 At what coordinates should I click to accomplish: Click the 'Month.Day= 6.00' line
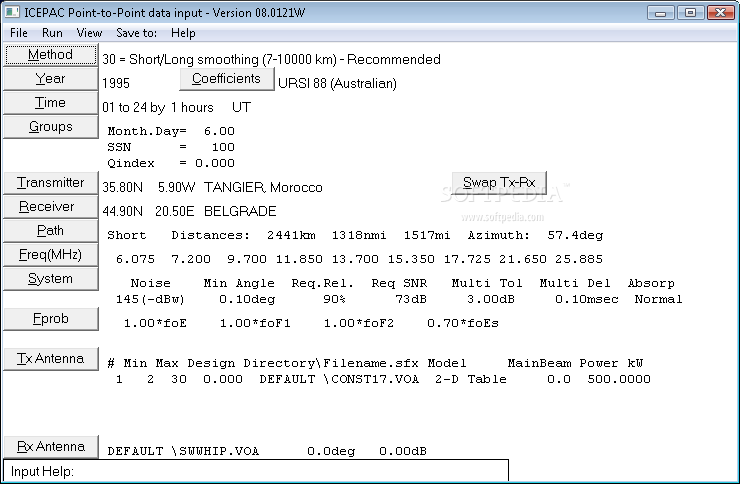pyautogui.click(x=171, y=131)
